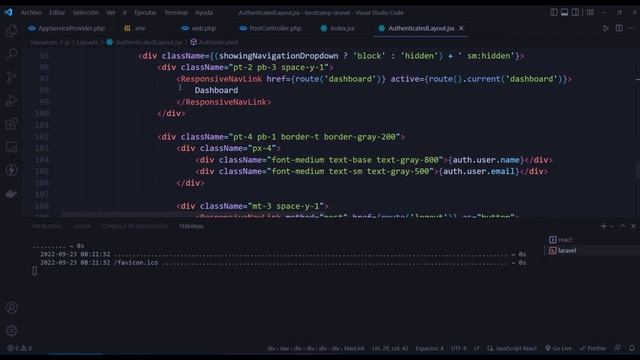640x360 pixels.
Task: Open the Run and Debug view
Action: pyautogui.click(x=11, y=100)
